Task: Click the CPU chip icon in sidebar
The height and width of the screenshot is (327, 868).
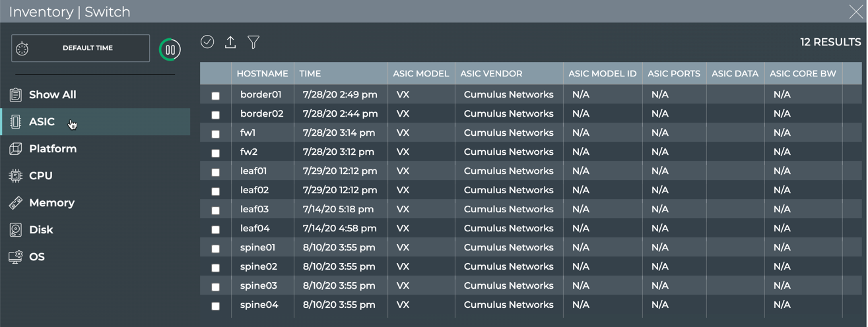Action: (x=15, y=176)
